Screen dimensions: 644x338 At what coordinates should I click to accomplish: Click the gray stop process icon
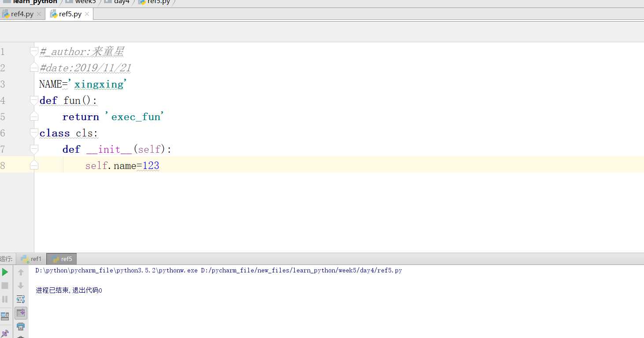pyautogui.click(x=5, y=286)
